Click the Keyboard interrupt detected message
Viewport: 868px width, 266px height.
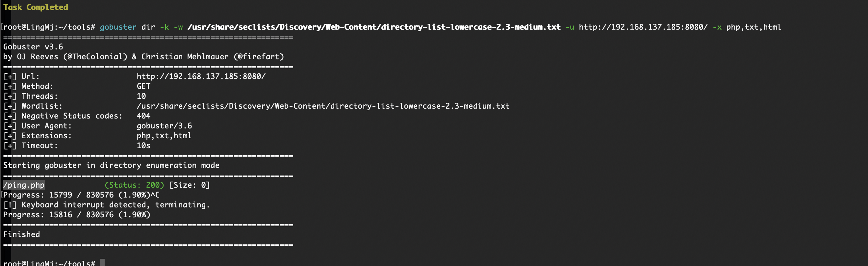107,205
